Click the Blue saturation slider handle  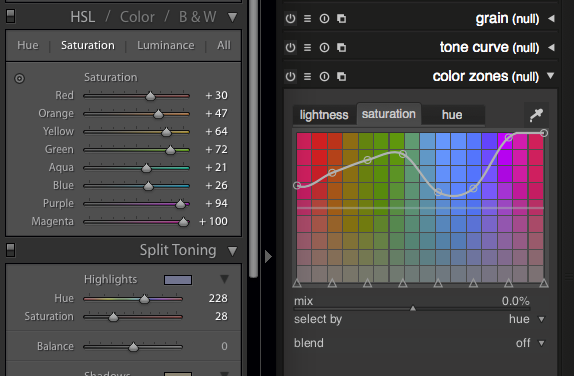coord(148,186)
